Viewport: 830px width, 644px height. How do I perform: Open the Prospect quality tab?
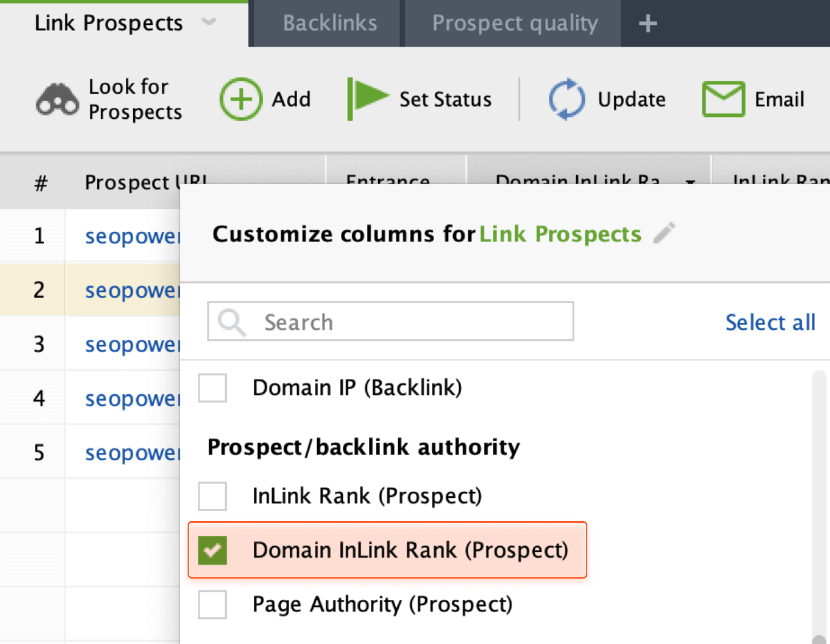515,23
